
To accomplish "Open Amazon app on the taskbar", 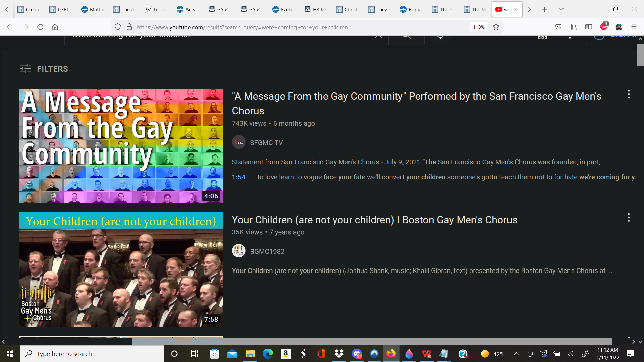I will click(x=285, y=354).
